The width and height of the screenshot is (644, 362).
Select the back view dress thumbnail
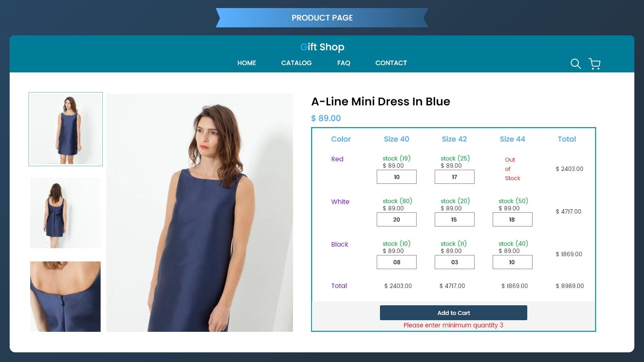pyautogui.click(x=65, y=213)
